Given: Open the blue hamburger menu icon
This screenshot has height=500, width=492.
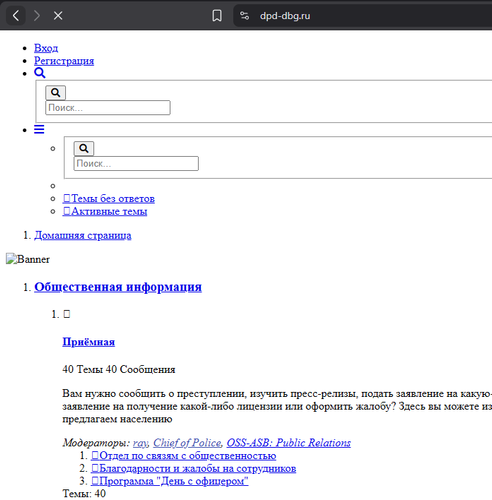Looking at the screenshot, I should (39, 129).
